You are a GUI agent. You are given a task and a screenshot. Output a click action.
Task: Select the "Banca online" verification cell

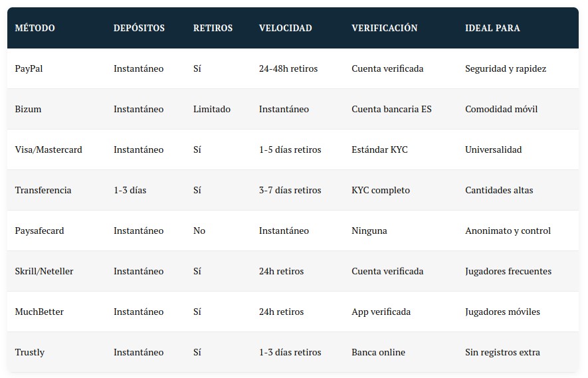click(378, 352)
